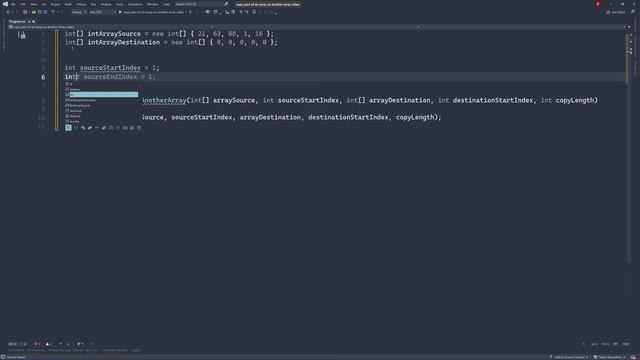The height and width of the screenshot is (360, 640).
Task: Open the Tools menu
Action: point(120,4)
